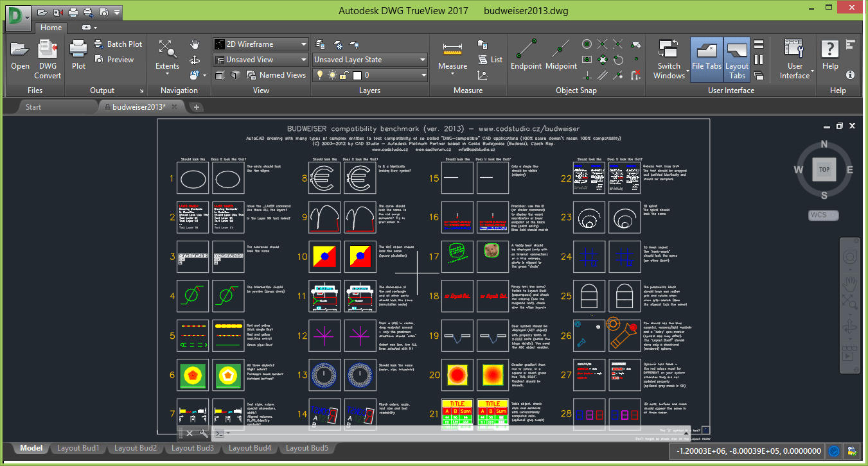868x466 pixels.
Task: Toggle sun freeze/thaw for layer 0
Action: click(332, 75)
